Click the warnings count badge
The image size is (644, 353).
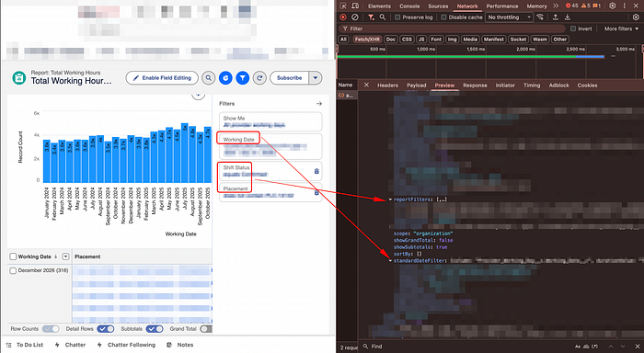[x=586, y=6]
